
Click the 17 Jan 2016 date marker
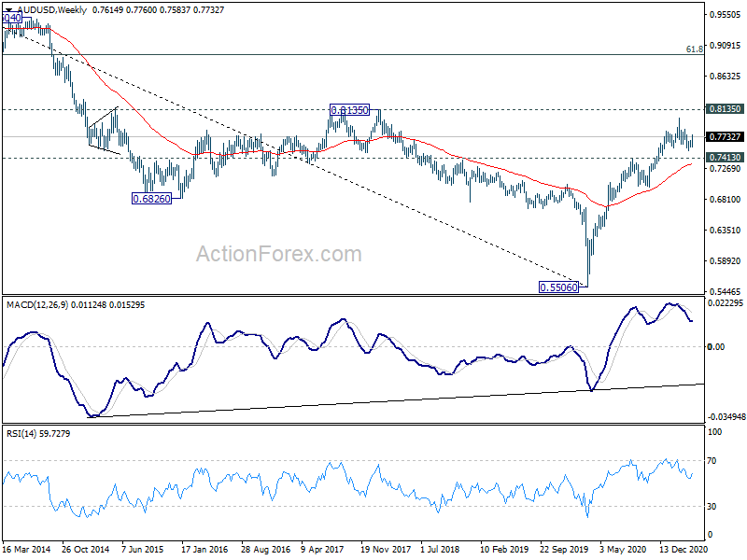[204, 549]
